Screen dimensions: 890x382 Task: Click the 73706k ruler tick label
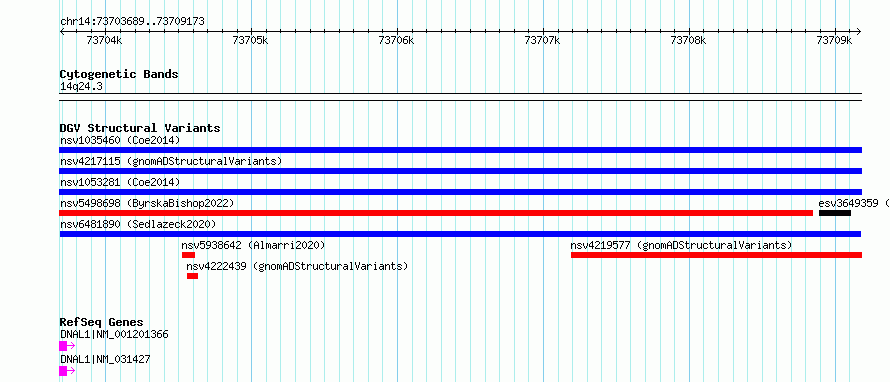[x=396, y=40]
